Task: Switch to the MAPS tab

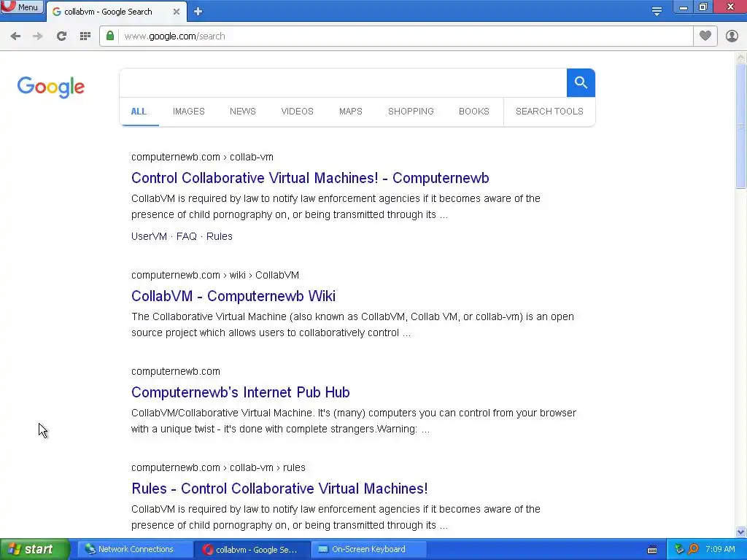Action: point(351,112)
